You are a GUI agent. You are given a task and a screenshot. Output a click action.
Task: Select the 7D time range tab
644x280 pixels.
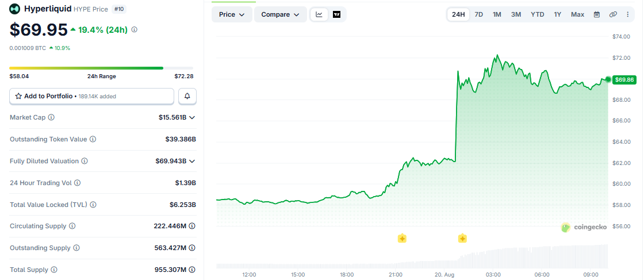[x=479, y=14]
